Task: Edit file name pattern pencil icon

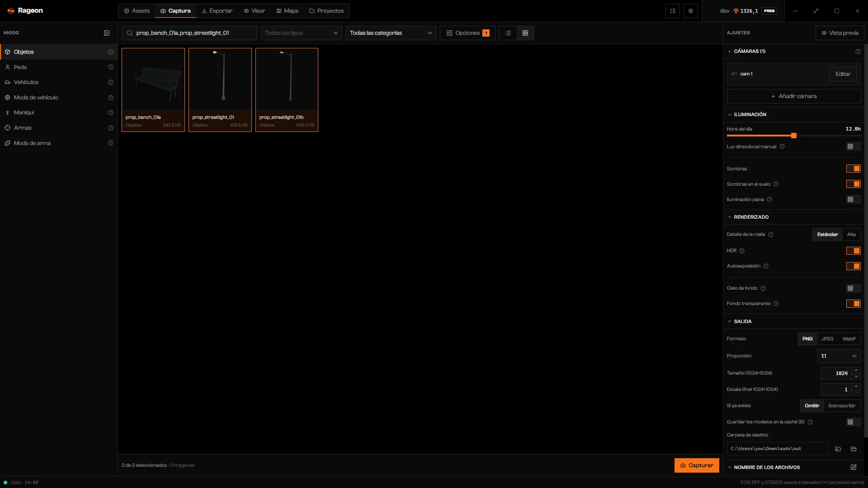Action: click(x=854, y=467)
